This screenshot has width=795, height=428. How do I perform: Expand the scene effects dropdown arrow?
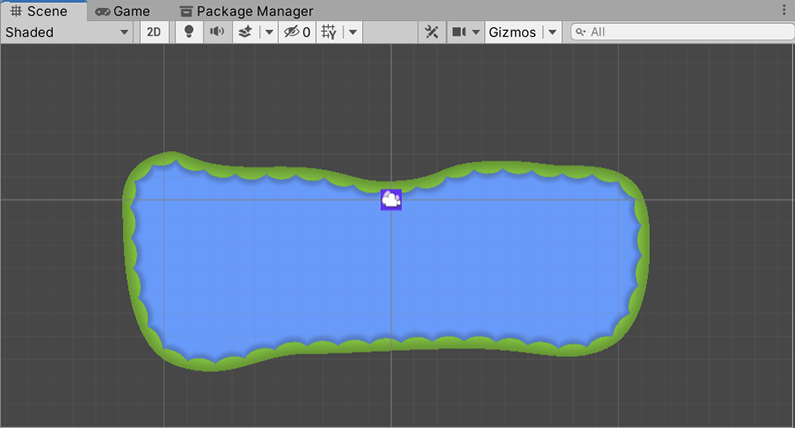(x=268, y=32)
